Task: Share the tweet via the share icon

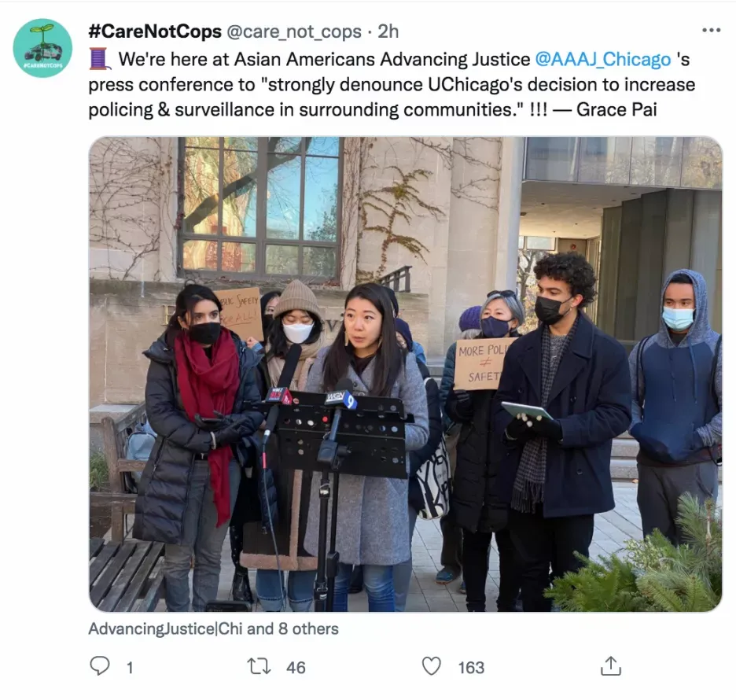Action: coord(611,665)
